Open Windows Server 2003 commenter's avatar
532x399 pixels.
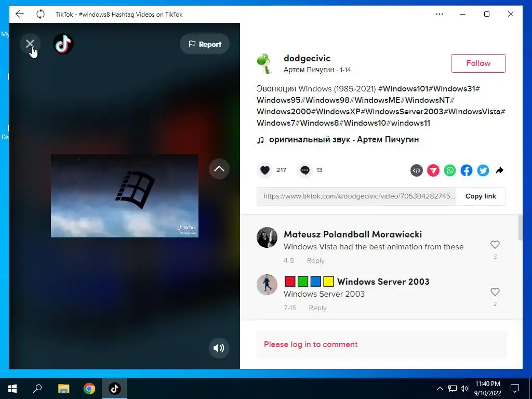[x=267, y=285]
